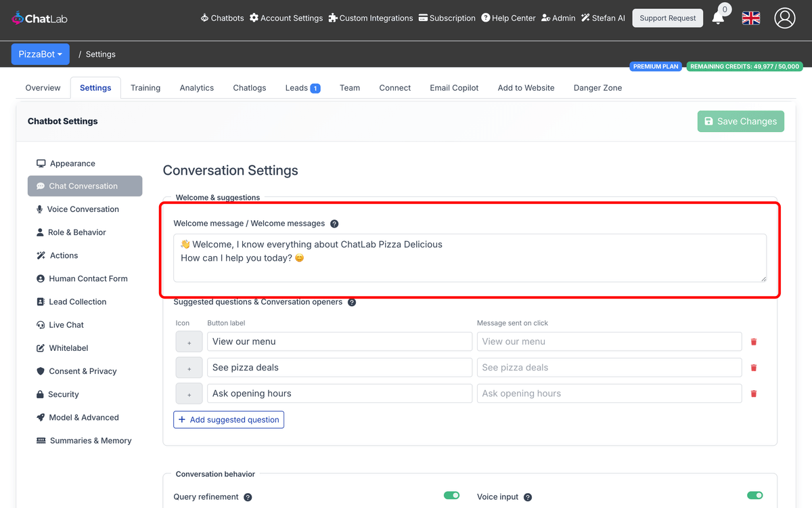
Task: Open Admin link in header
Action: coord(558,18)
